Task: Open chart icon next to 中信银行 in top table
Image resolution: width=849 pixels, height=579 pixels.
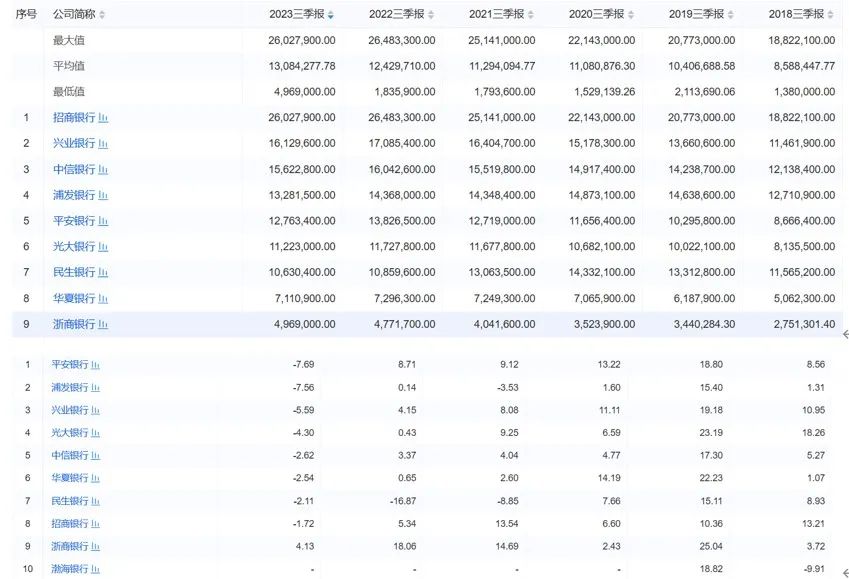Action: 103,170
